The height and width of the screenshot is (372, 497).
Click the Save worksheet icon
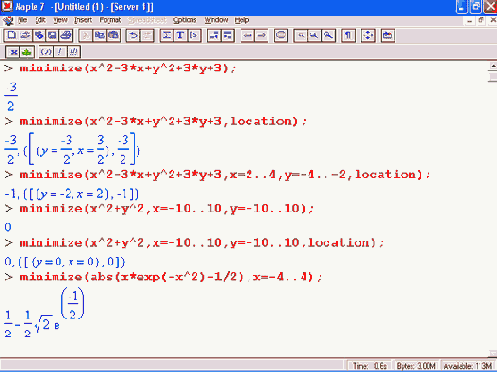click(x=52, y=35)
